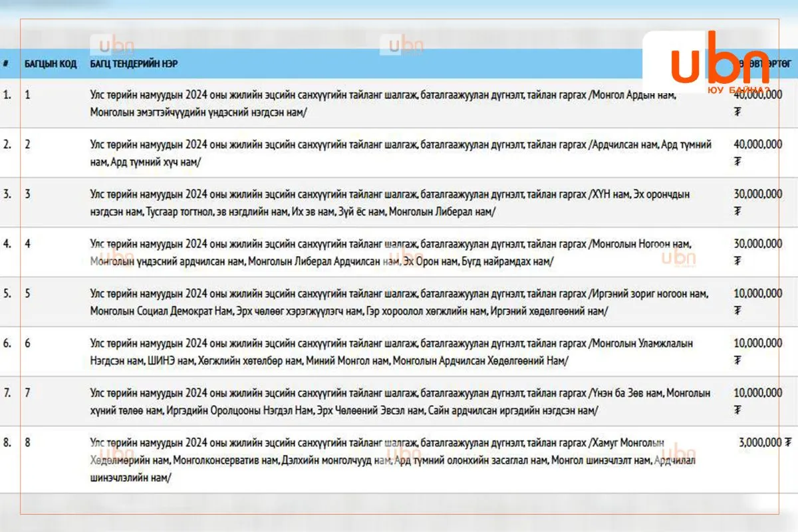Click the БАГЦ ТЕНДЕРИЙН НЭР column header
Screen dimensions: 798x532
click(x=134, y=64)
